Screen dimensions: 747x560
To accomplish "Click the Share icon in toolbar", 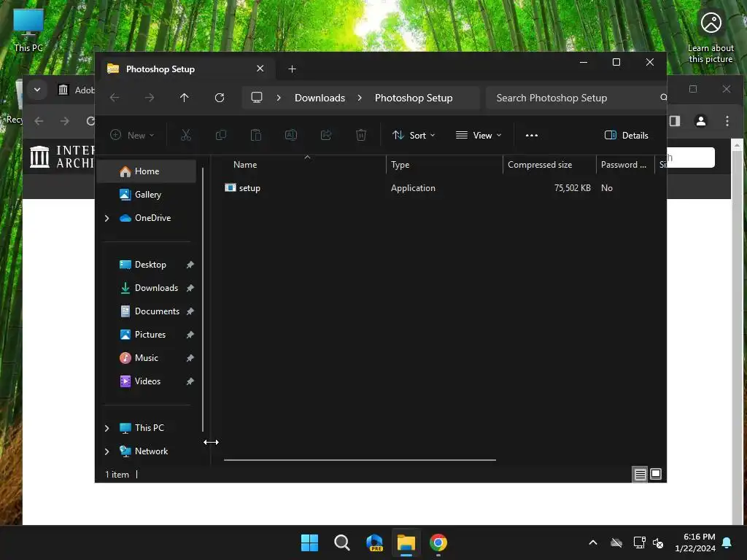I will [x=326, y=135].
